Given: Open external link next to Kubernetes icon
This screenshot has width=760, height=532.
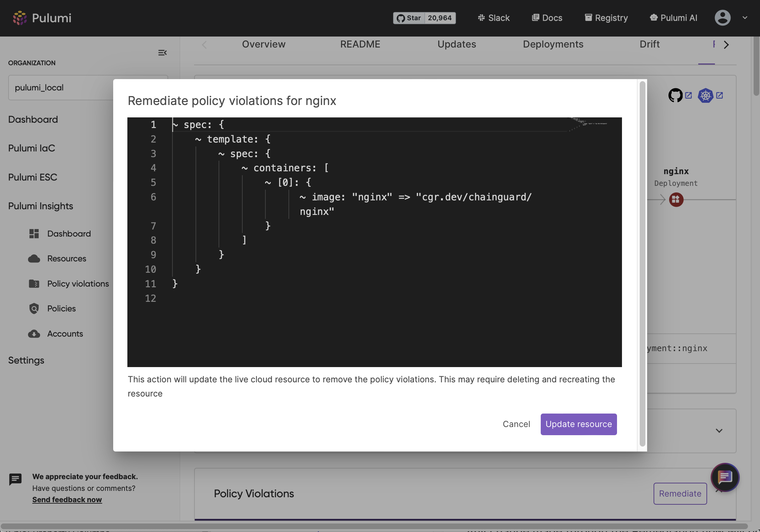Looking at the screenshot, I should (x=720, y=95).
